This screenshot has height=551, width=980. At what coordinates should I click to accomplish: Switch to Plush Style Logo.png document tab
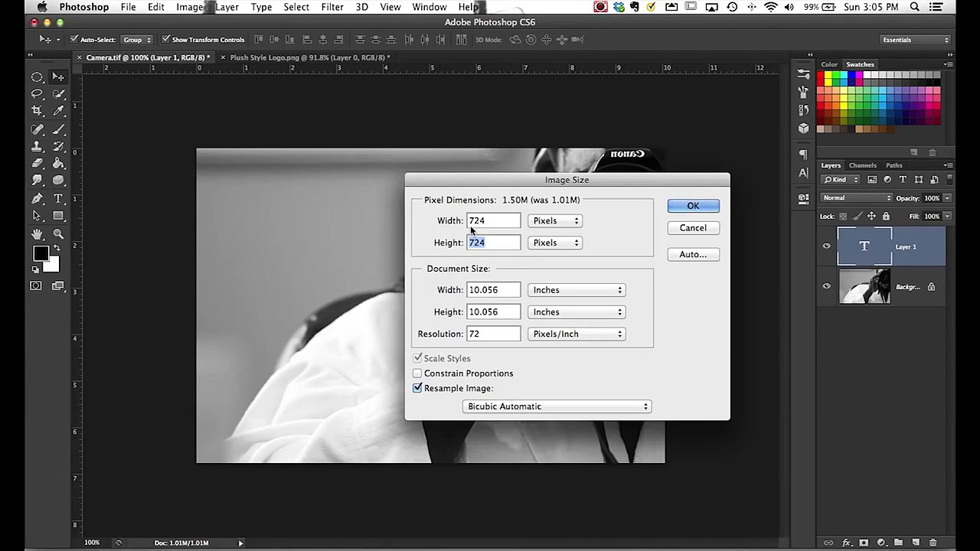pos(308,57)
